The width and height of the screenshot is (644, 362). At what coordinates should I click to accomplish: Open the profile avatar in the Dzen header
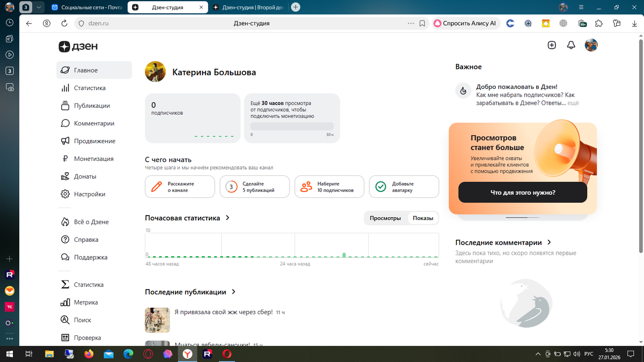pyautogui.click(x=591, y=45)
